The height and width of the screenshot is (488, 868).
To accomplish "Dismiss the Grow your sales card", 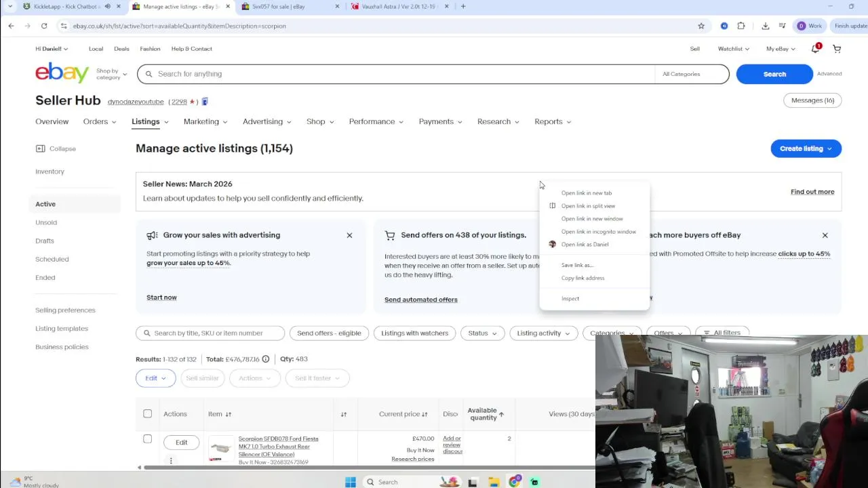I will pyautogui.click(x=349, y=235).
